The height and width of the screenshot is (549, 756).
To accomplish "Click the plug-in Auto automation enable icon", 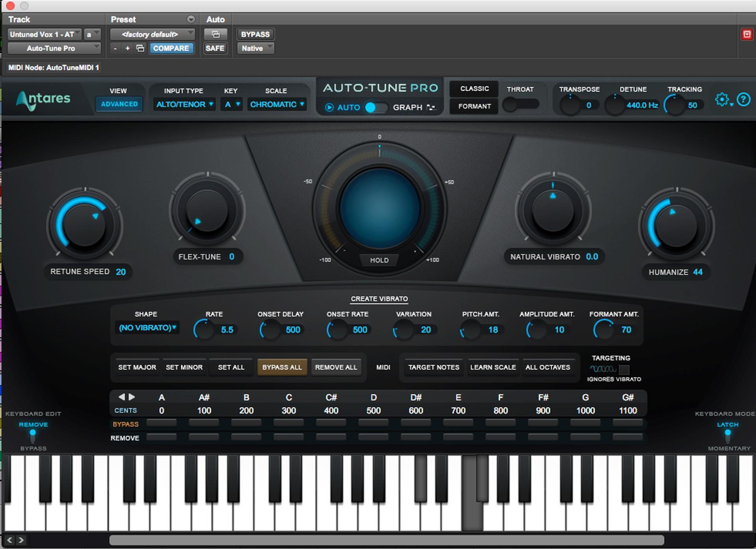I will pyautogui.click(x=216, y=34).
